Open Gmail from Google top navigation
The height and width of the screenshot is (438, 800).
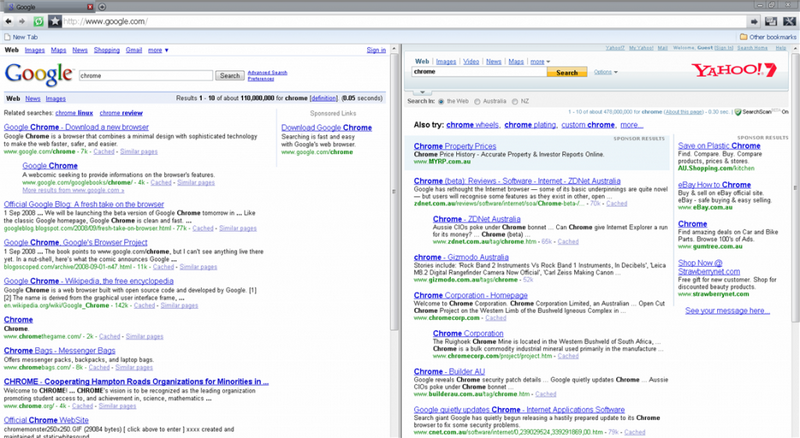(134, 50)
